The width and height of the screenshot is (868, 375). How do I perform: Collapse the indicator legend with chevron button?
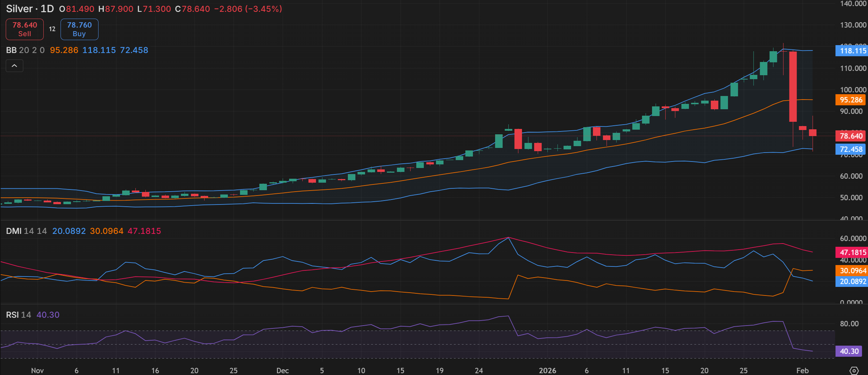click(x=14, y=66)
